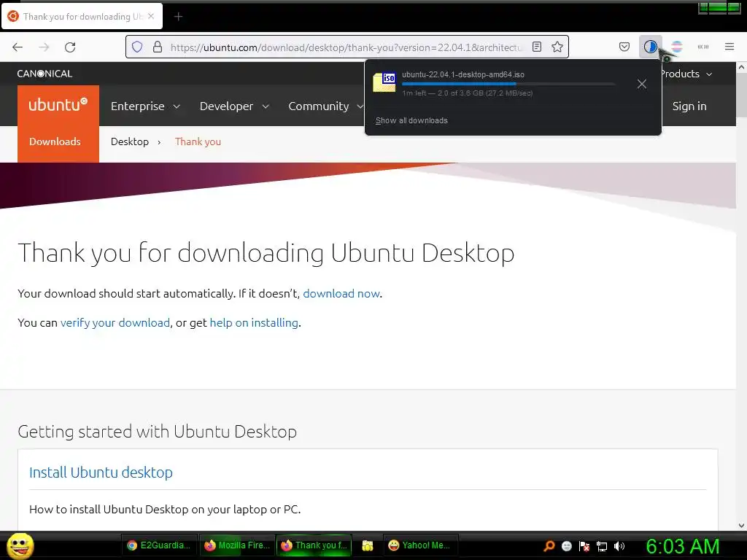This screenshot has width=747, height=560.
Task: Close the 'Thank you for downloading' tab
Action: point(151,16)
